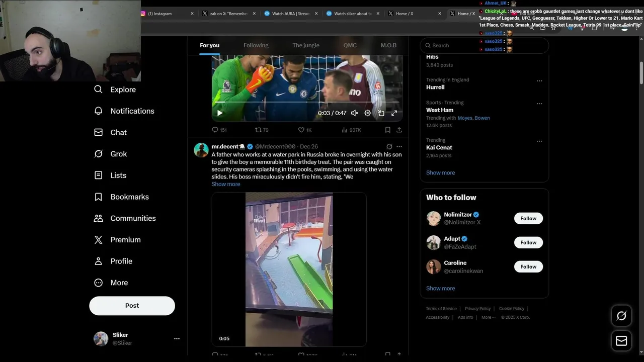Switch to The jungle tab
Screen dimensions: 644x362
click(306, 45)
